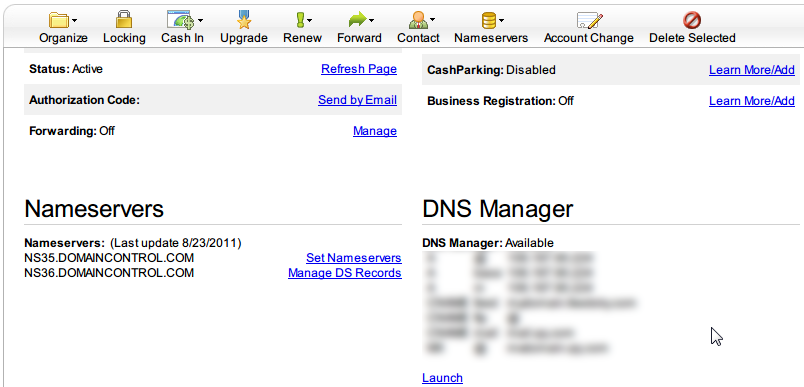Open the Forwarding Manage link
Viewport: 804px width, 387px height.
[375, 131]
